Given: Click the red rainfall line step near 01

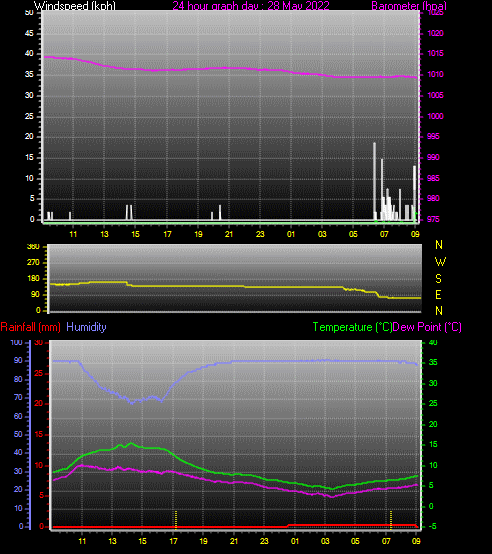Looking at the screenshot, I should [x=288, y=526].
